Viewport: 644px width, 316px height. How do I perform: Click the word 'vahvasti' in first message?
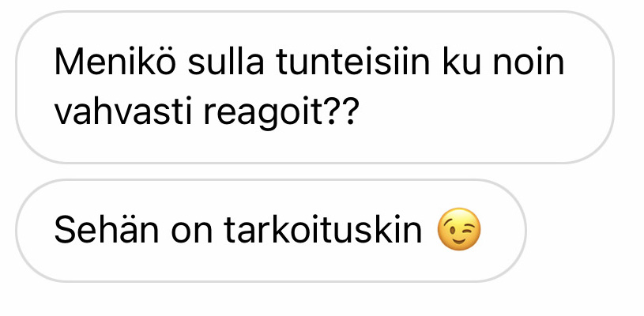click(x=123, y=111)
